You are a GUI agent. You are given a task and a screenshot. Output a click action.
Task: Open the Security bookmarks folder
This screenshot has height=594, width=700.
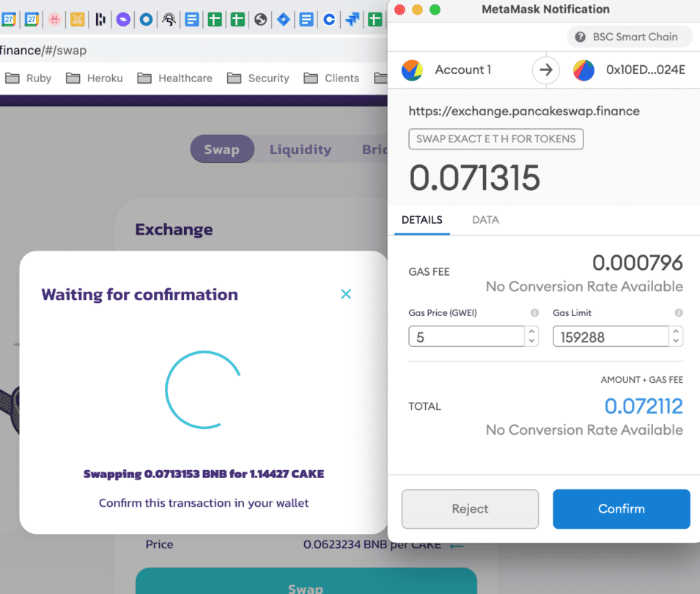click(258, 78)
